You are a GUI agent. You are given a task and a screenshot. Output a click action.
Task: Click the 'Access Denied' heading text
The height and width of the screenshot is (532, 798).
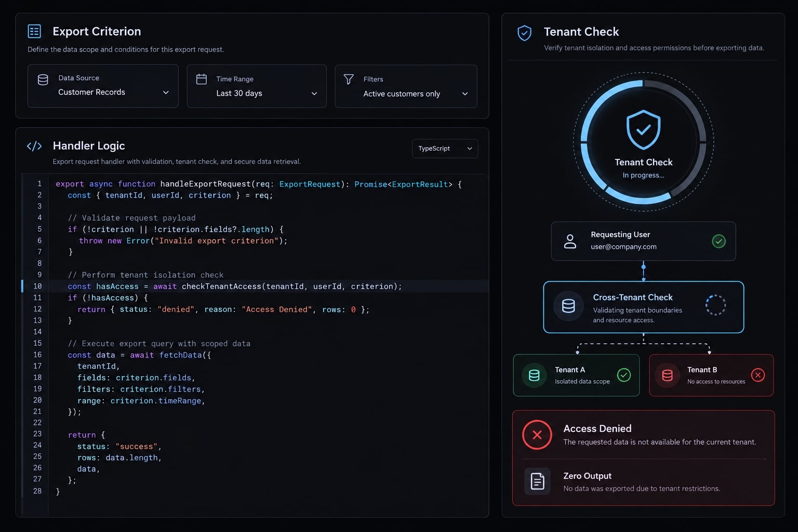coord(597,429)
